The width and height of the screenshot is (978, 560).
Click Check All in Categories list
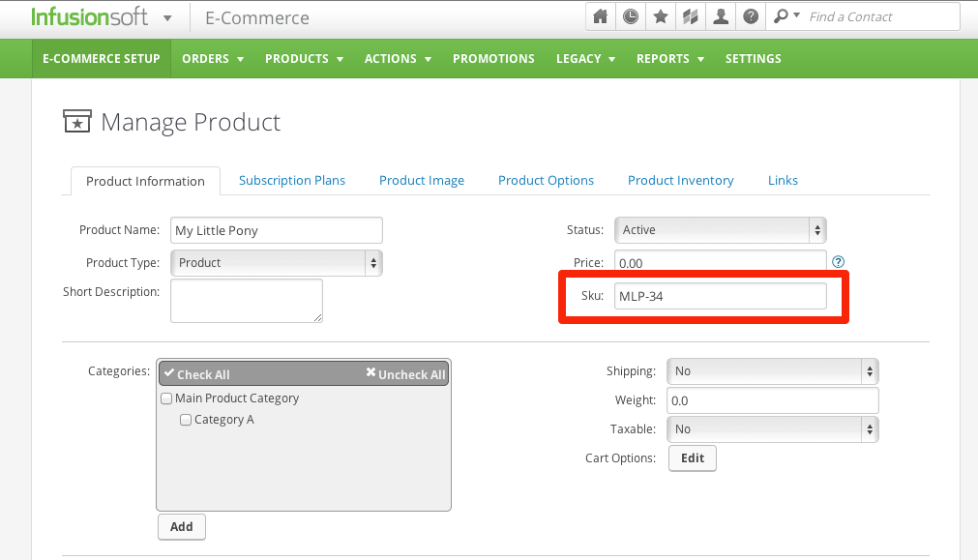click(197, 374)
